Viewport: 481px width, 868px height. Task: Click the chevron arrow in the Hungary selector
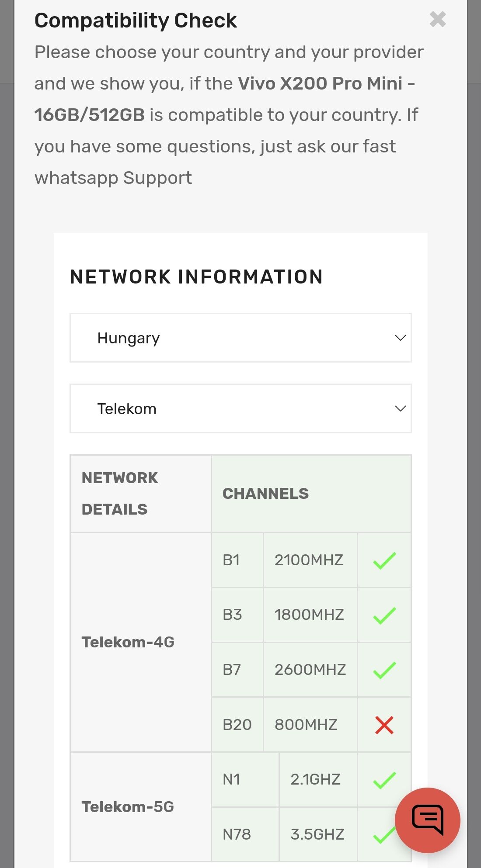pyautogui.click(x=400, y=338)
